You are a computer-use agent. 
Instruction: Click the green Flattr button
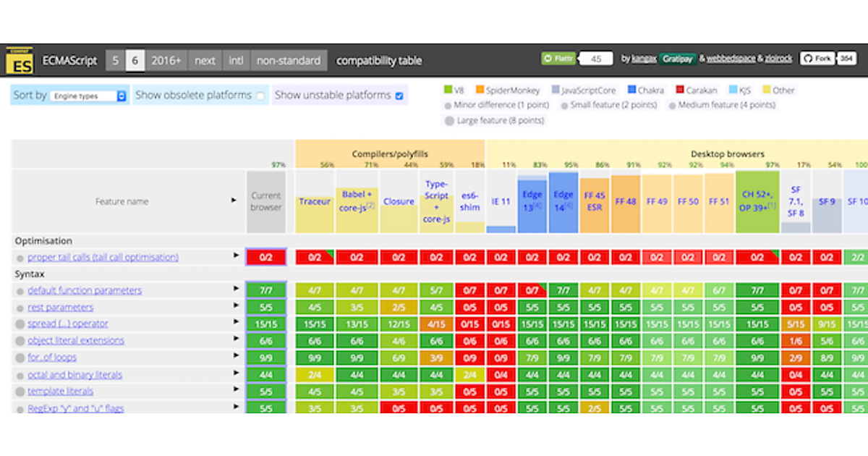coord(558,59)
